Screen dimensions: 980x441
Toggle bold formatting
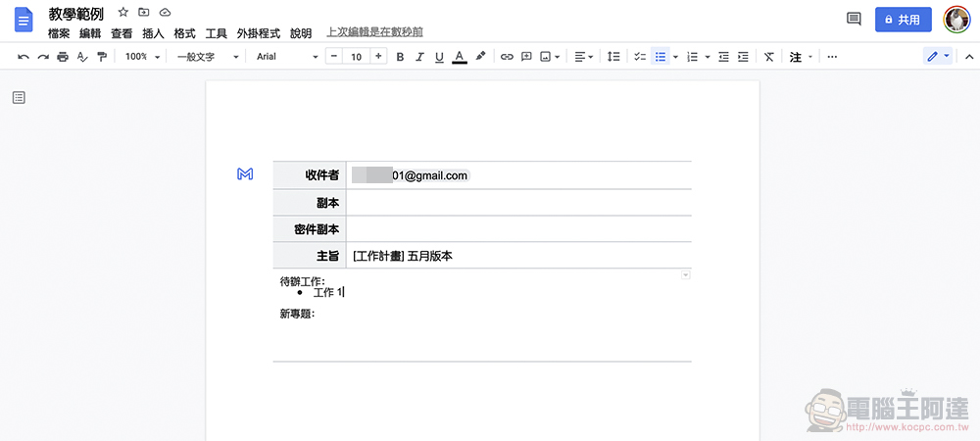(401, 57)
